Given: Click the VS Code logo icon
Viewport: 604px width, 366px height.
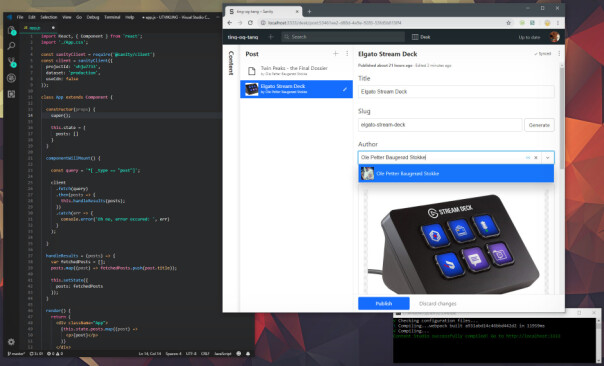Looking at the screenshot, I should [x=9, y=17].
